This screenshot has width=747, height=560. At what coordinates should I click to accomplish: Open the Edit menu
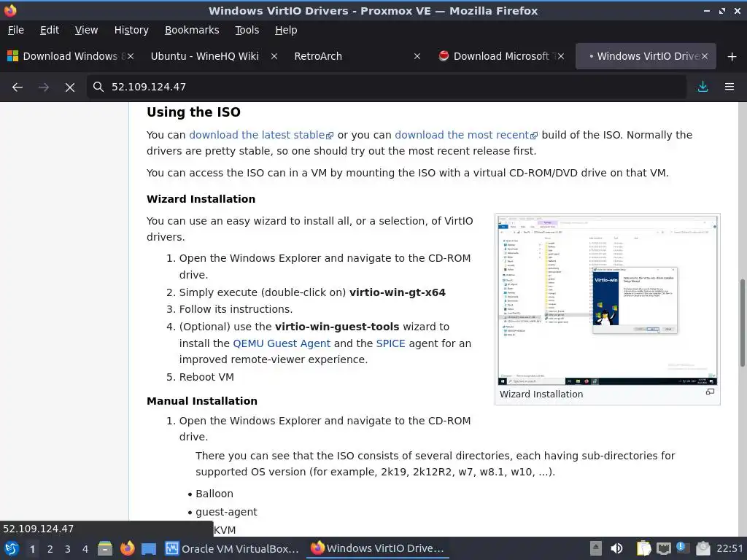click(50, 30)
